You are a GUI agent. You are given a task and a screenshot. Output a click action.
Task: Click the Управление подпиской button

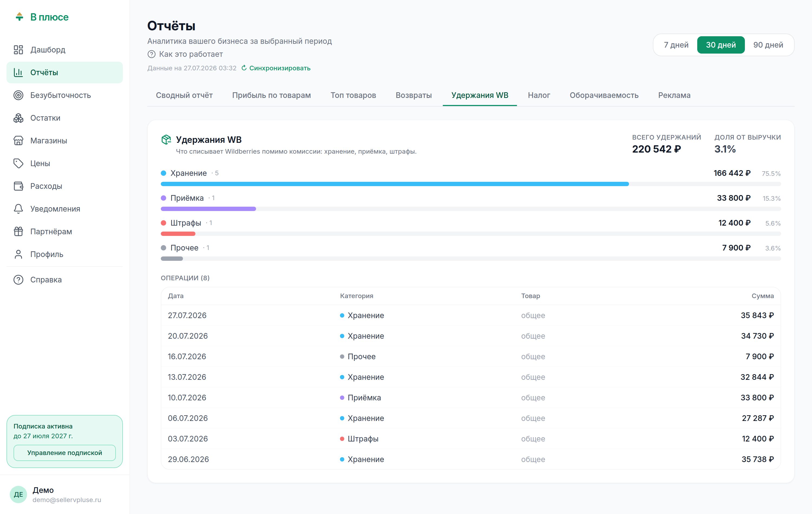[65, 453]
